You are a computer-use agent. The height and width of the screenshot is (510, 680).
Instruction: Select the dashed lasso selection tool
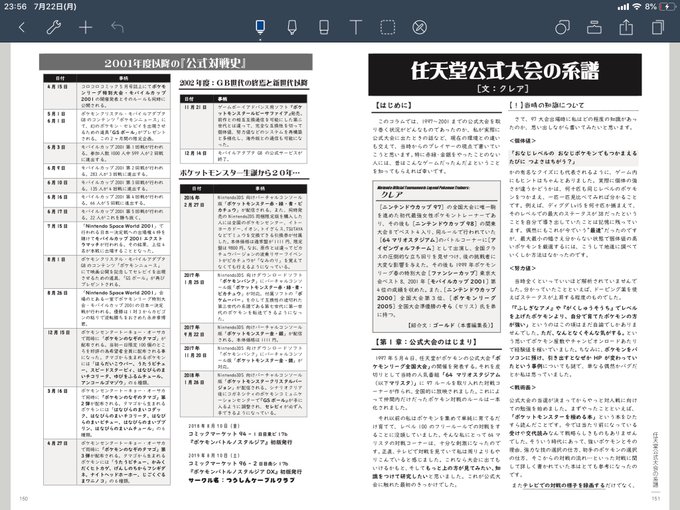pyautogui.click(x=388, y=27)
